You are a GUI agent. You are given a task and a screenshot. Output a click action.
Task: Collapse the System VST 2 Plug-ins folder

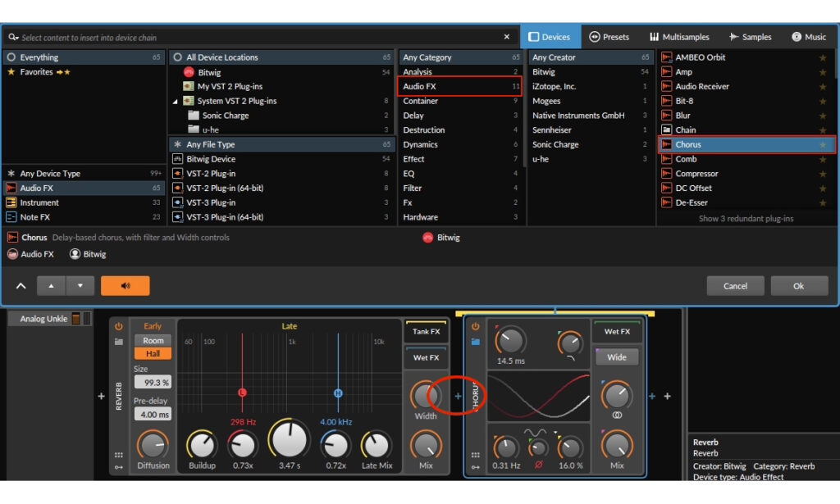176,101
